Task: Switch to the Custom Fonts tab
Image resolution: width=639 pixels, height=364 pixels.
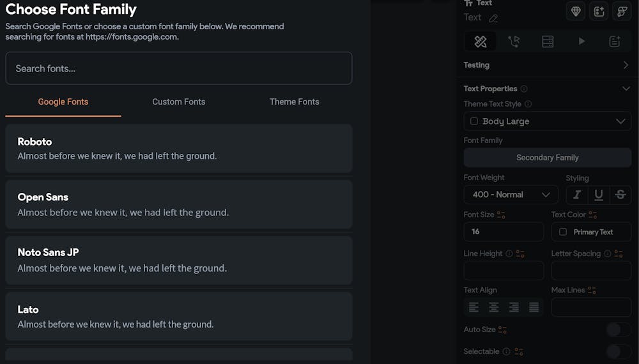Action: click(x=179, y=102)
